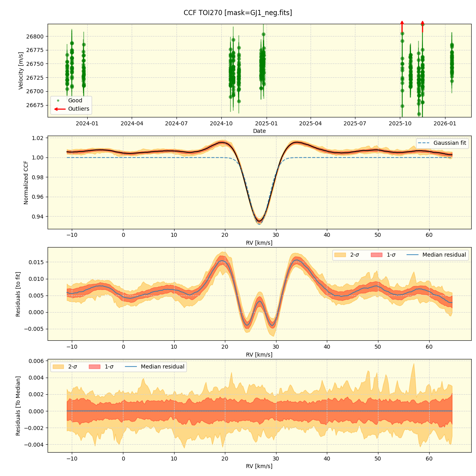Click the '2025-01' date tick label
The height and width of the screenshot is (476, 476).
click(267, 123)
